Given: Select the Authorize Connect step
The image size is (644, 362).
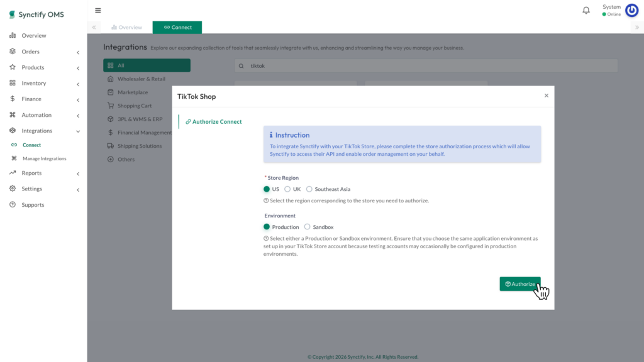Looking at the screenshot, I should pos(214,121).
